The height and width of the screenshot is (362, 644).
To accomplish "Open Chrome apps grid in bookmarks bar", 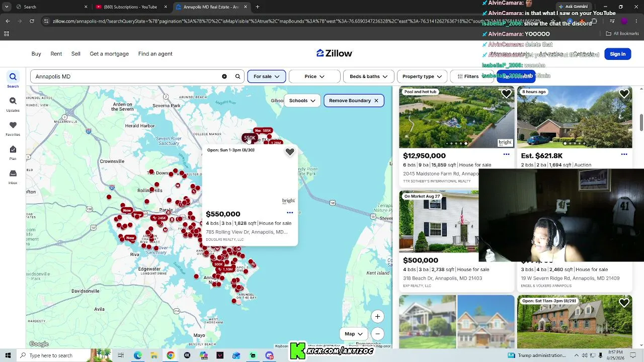I will 7,34.
